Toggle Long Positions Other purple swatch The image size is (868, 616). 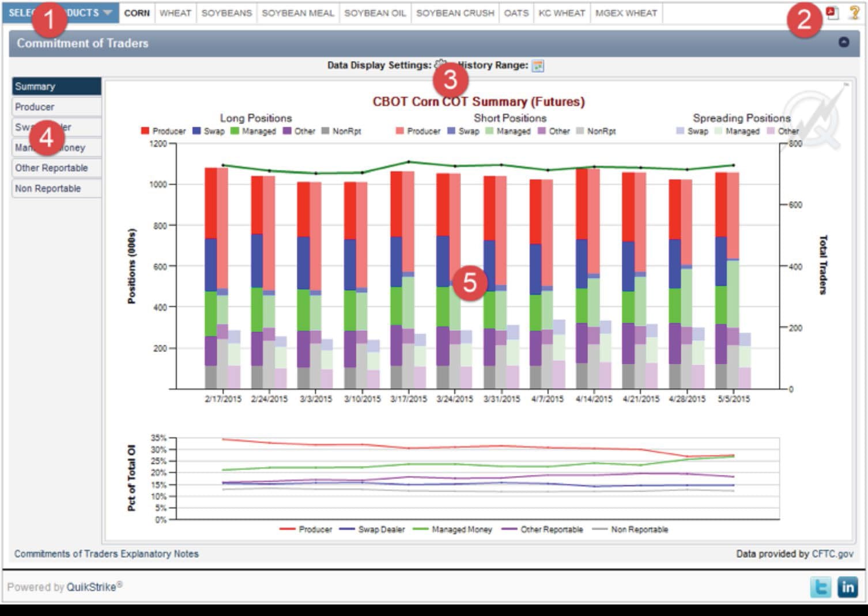click(x=287, y=131)
